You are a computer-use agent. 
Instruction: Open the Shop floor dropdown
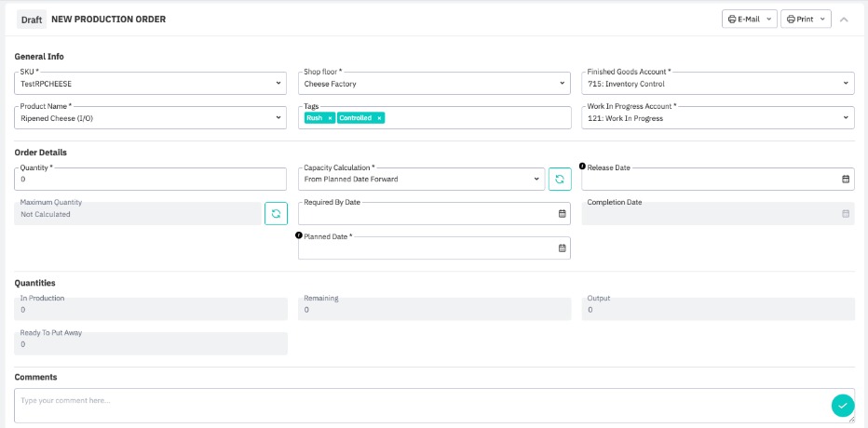[x=434, y=84]
